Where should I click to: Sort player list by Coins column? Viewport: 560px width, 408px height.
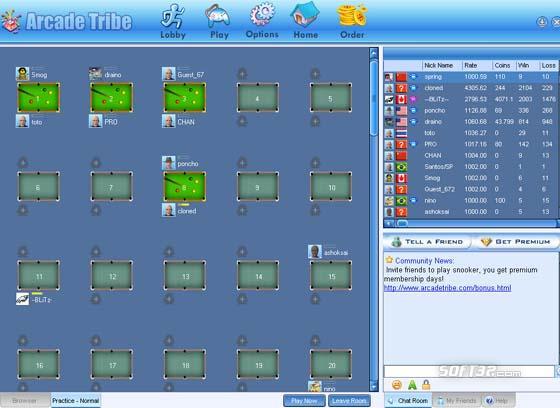click(x=504, y=65)
